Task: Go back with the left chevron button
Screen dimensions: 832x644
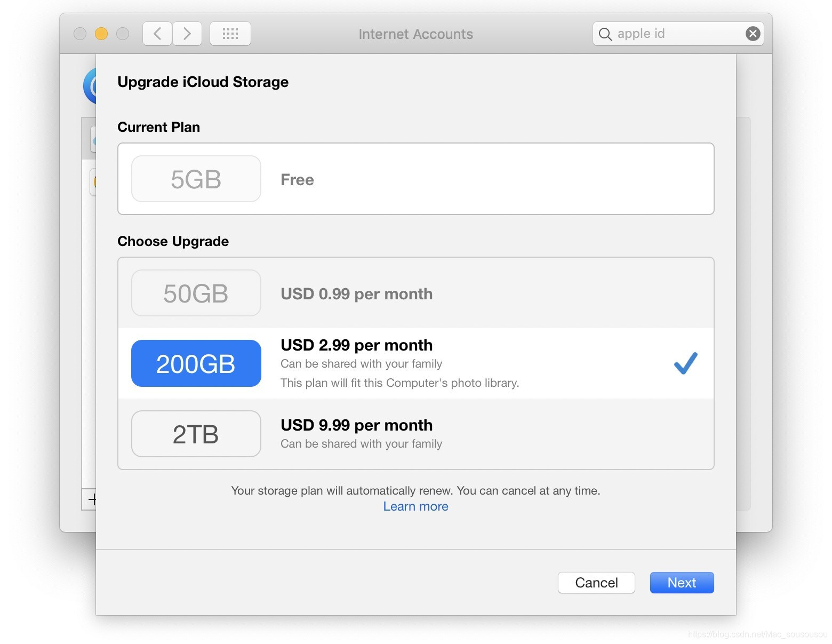Action: click(x=157, y=34)
